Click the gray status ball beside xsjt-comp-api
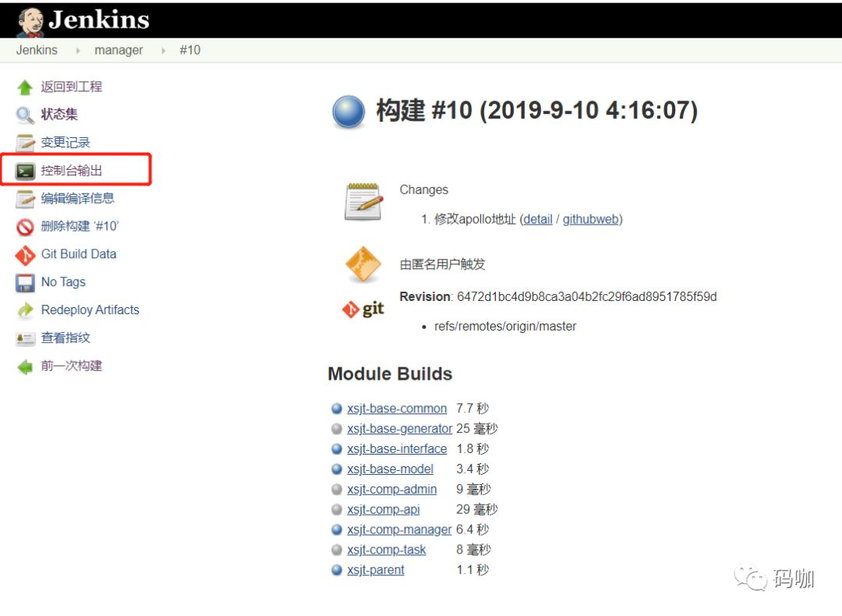The width and height of the screenshot is (842, 616). pos(337,509)
